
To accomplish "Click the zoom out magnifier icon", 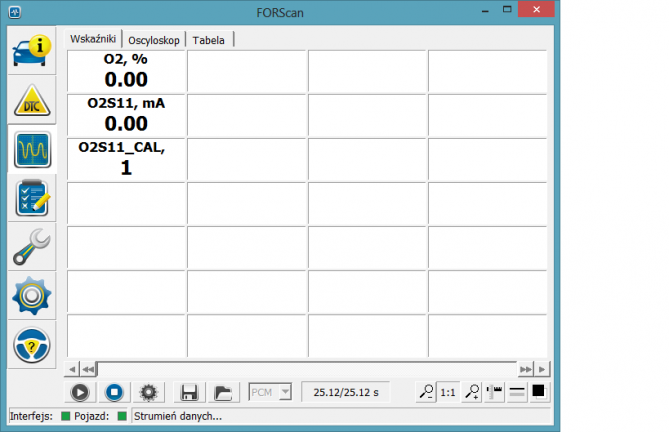I will tap(426, 392).
